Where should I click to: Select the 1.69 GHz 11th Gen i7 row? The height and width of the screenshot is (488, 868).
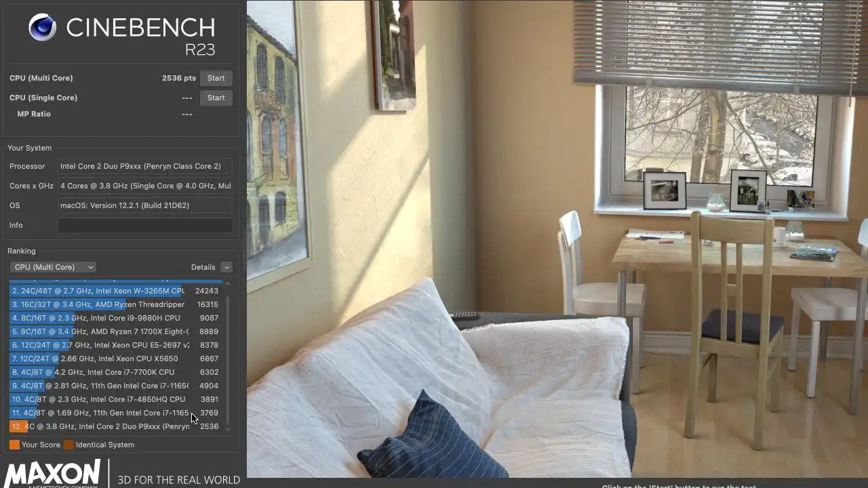coord(115,413)
